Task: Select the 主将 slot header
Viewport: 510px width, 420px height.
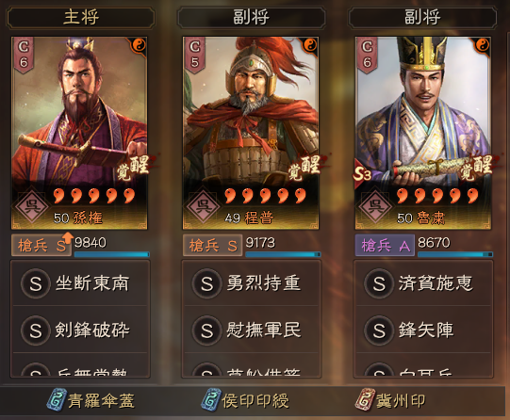Action: click(x=81, y=17)
